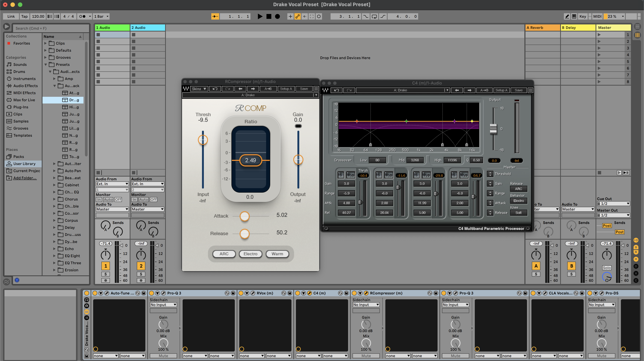Toggle the Key map mode switch

point(583,17)
